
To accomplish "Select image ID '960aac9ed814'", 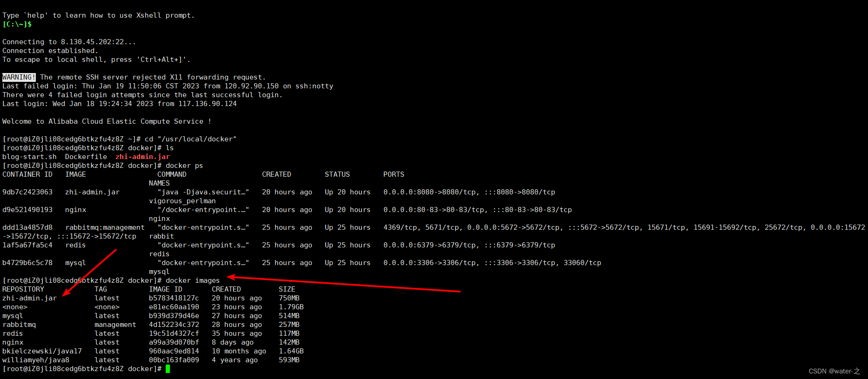I will 174,351.
